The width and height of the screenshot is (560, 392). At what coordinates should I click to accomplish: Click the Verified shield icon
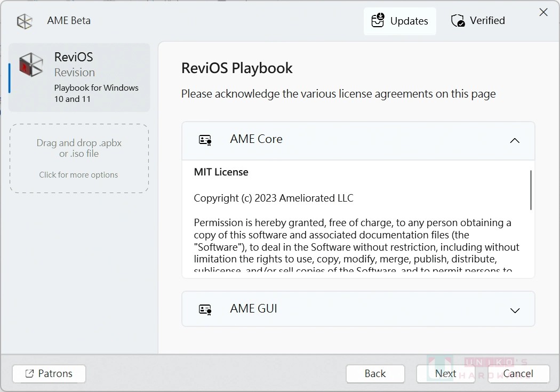(x=457, y=20)
